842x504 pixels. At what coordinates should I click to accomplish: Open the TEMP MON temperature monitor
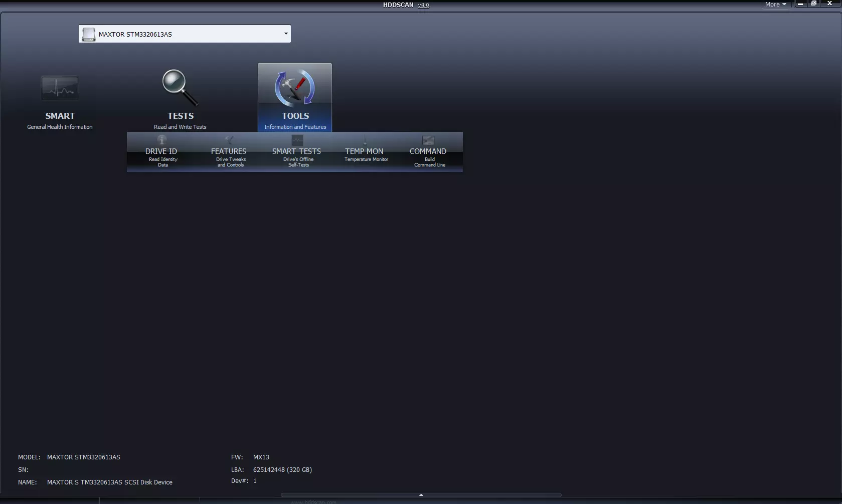364,151
